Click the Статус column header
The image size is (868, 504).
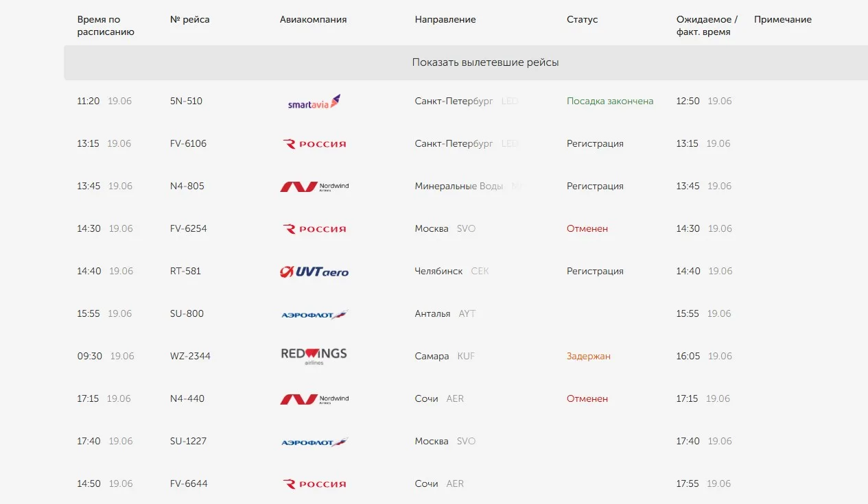(583, 20)
